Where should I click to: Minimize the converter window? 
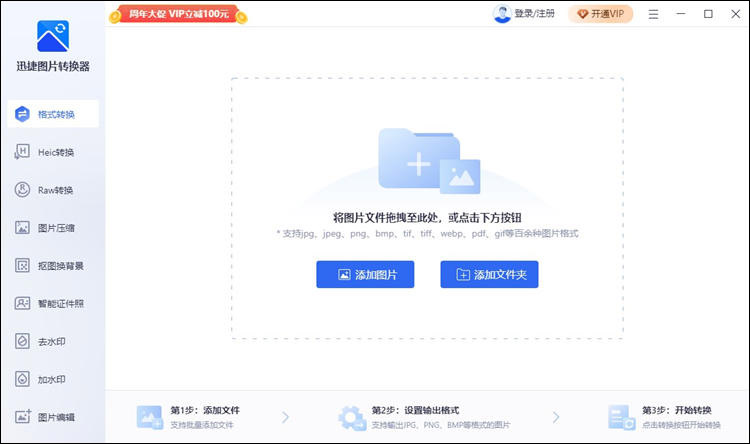681,14
